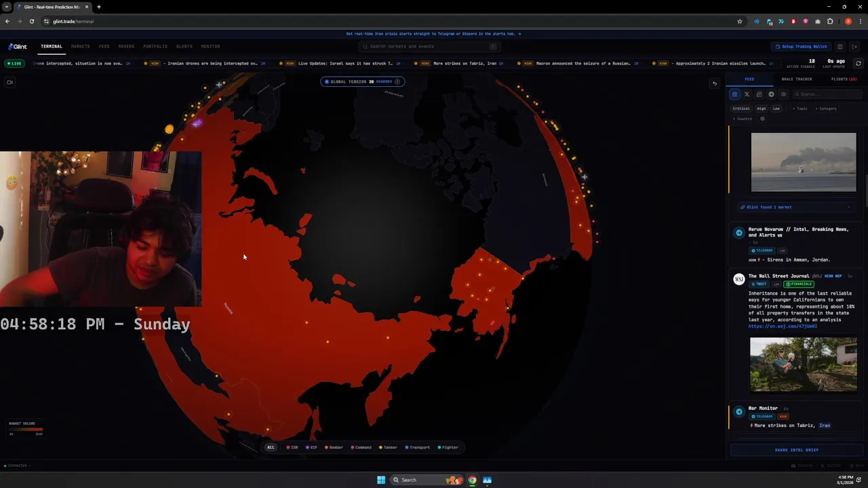Toggle the VIP flights filter

[x=311, y=447]
